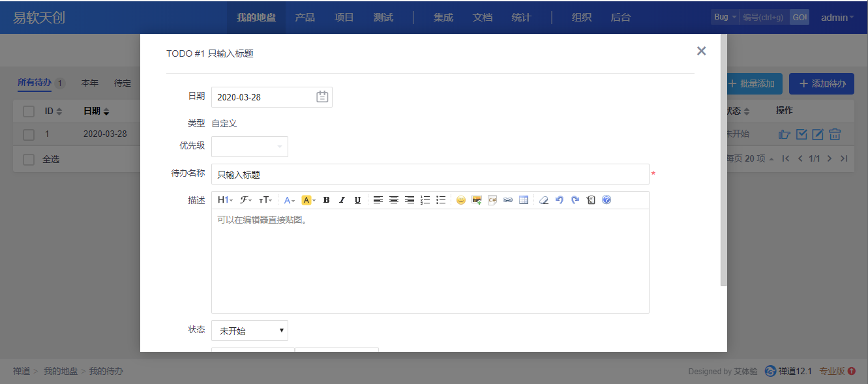Click the bold formatting icon
The image size is (868, 384).
pyautogui.click(x=326, y=200)
